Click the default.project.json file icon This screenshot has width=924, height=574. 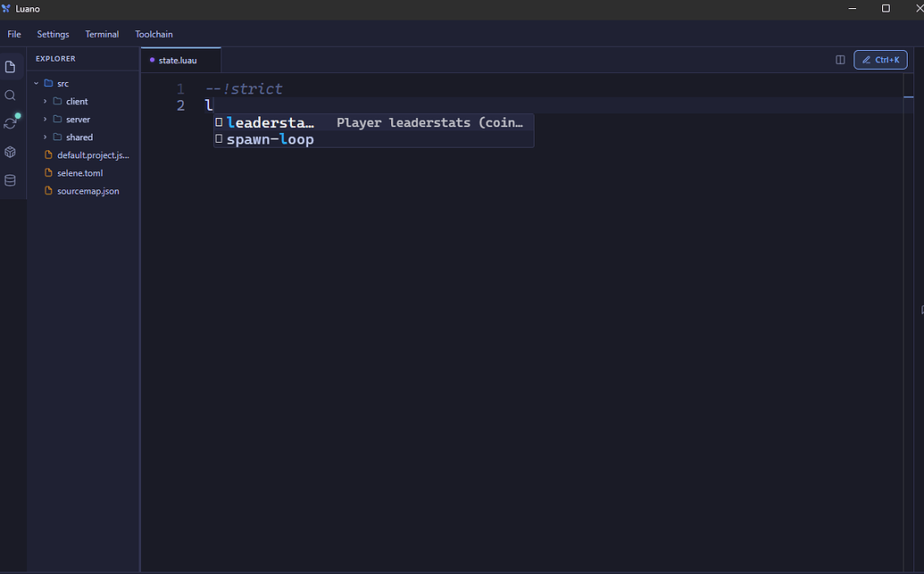pos(49,155)
